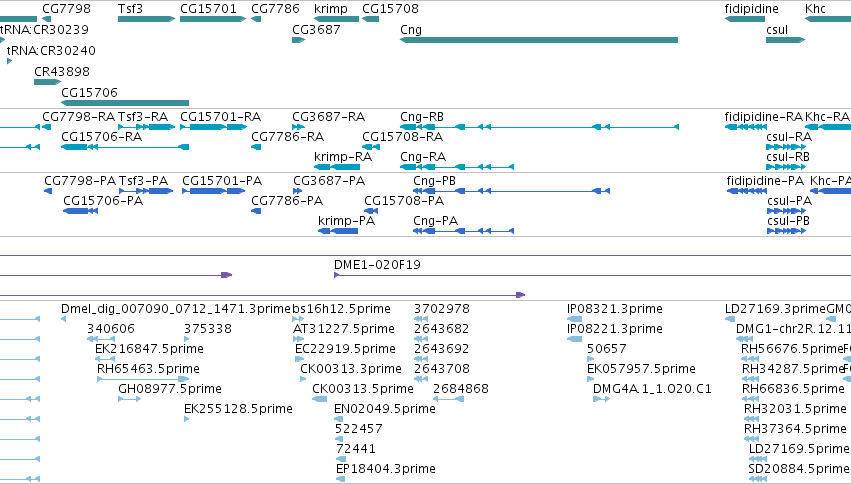Click the CR43898 gene feature

point(47,82)
